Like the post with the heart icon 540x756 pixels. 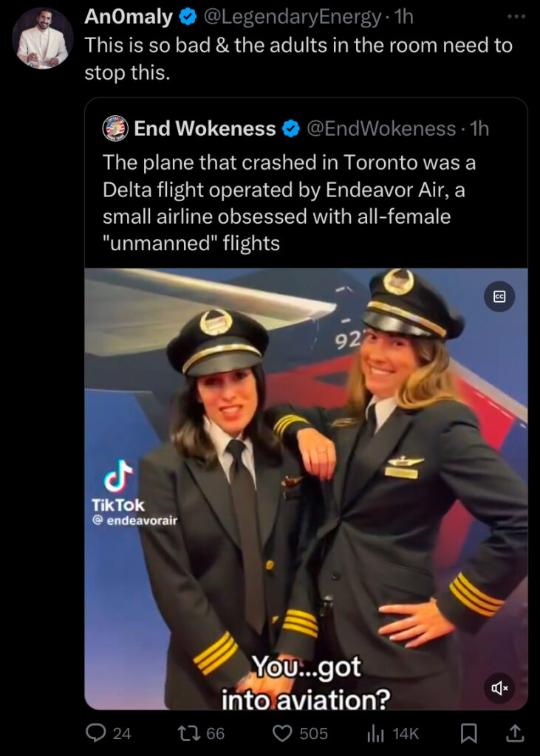click(282, 733)
